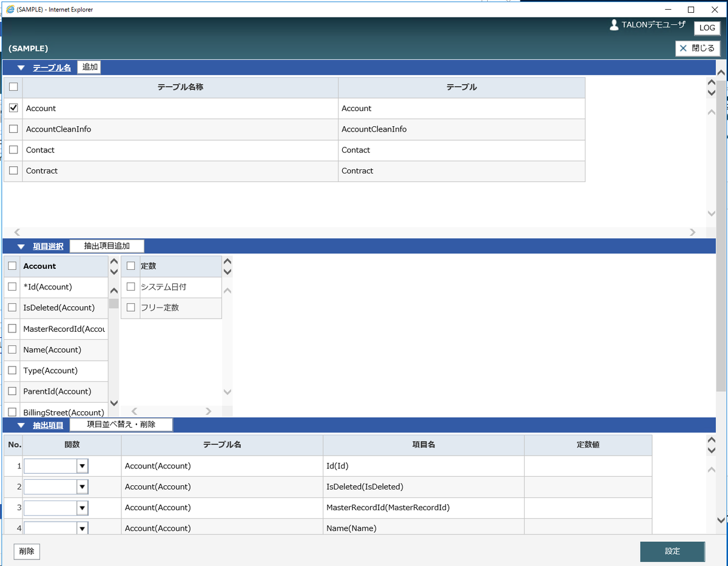Click the 設定 button

pos(672,551)
